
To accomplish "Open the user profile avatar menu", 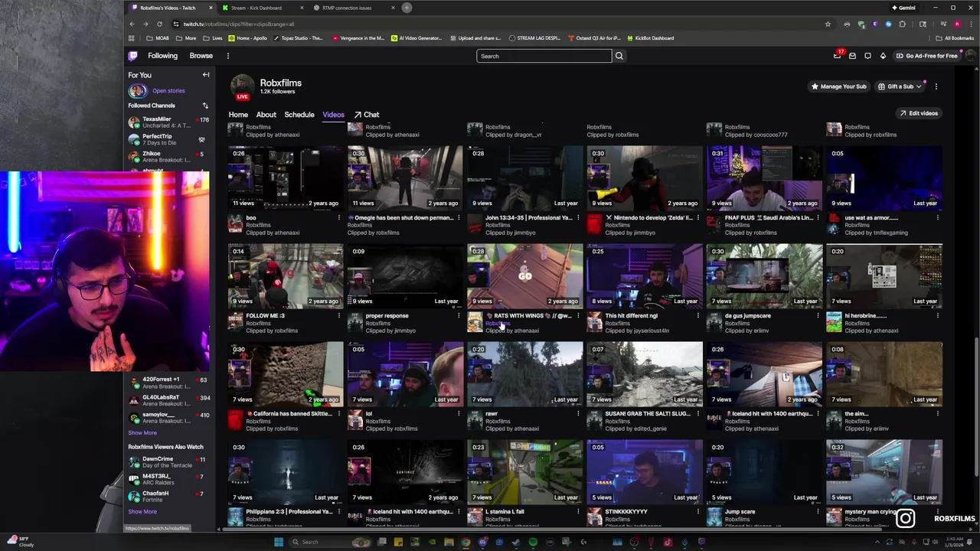I will [x=972, y=56].
